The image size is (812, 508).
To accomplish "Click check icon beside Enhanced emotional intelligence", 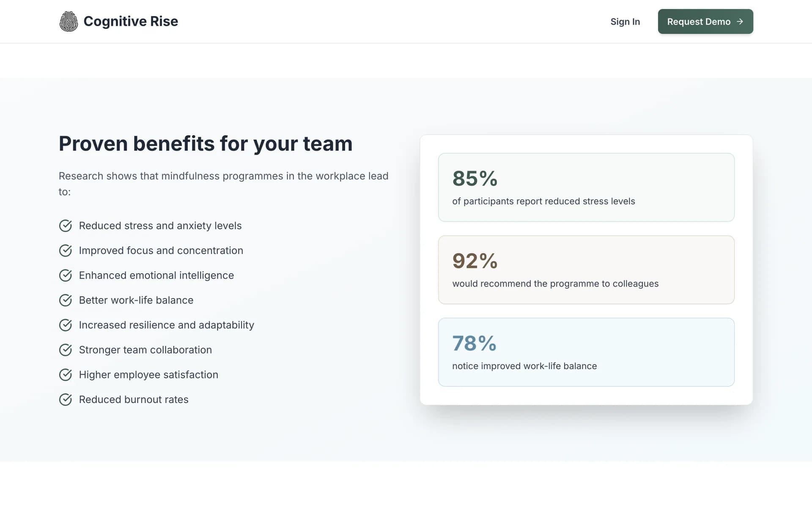I will click(65, 276).
